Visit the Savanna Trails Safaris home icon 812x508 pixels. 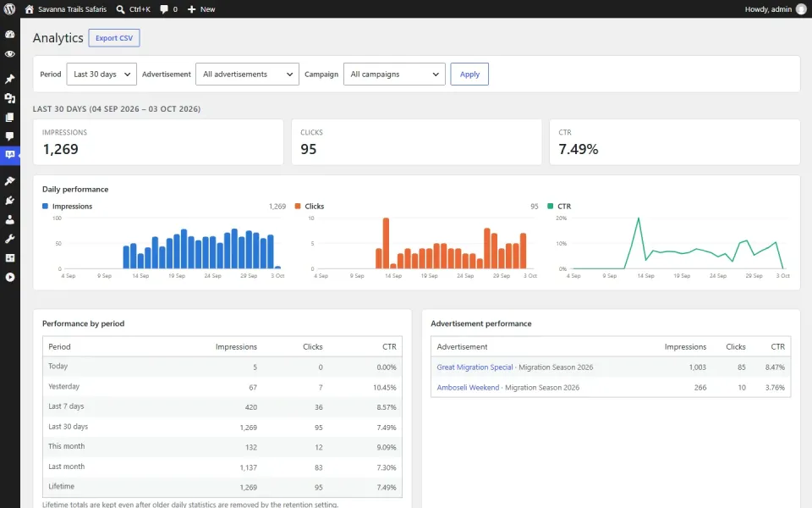[29, 9]
